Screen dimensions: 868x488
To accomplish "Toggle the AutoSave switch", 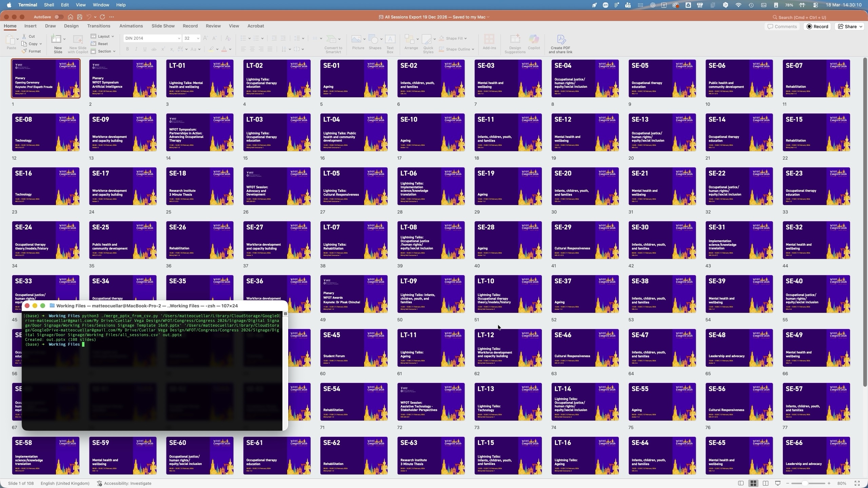I will pyautogui.click(x=58, y=17).
